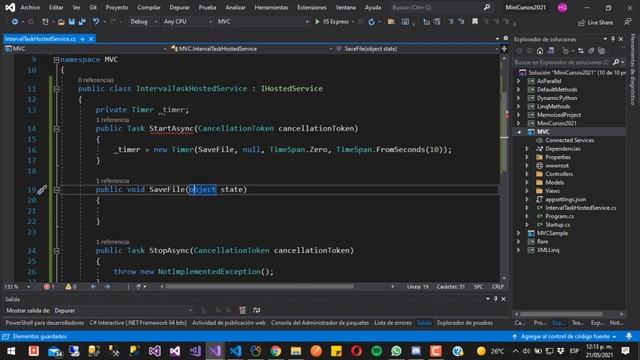
Task: Collapse the SaveFile method block
Action: coord(56,189)
